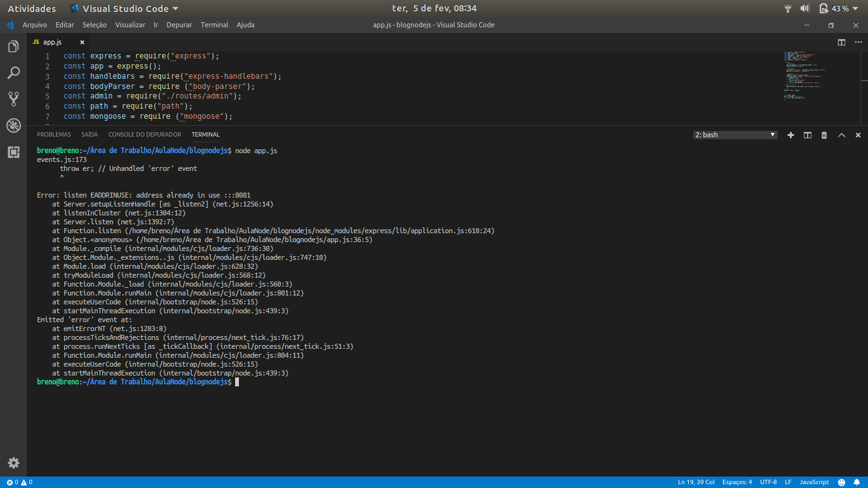Open the Search view in activity bar

tap(13, 73)
